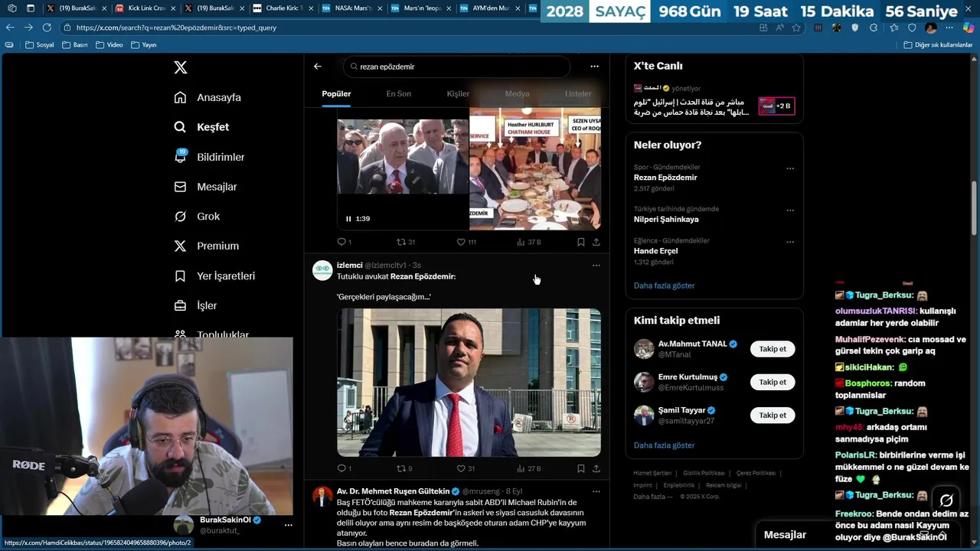
Task: Open Av. Dr. Mehmet Ruşen Gültekin profile name
Action: pyautogui.click(x=393, y=491)
